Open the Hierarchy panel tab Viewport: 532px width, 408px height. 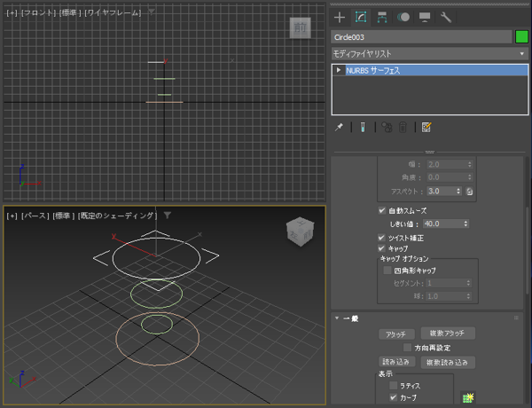[382, 18]
